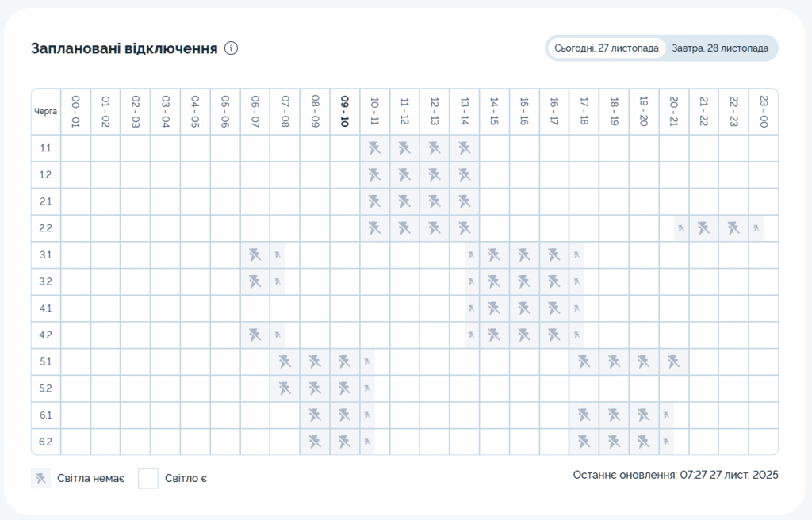The height and width of the screenshot is (520, 812).
Task: Click the row label for queue 4.2
Action: point(46,335)
